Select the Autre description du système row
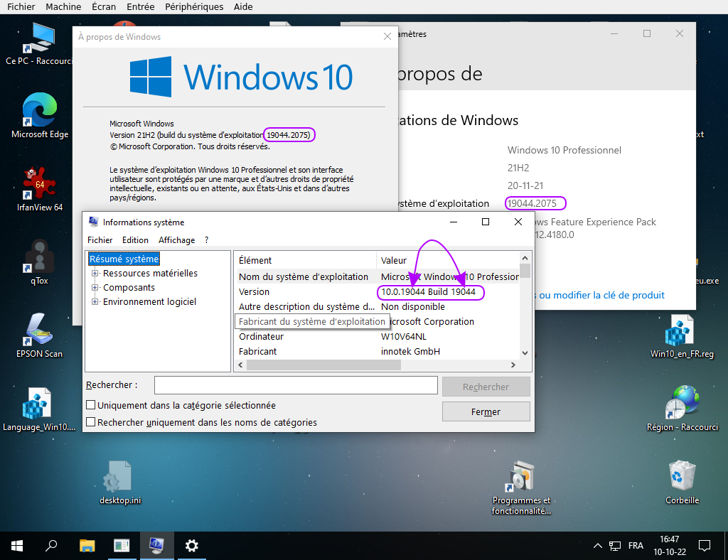 click(378, 307)
